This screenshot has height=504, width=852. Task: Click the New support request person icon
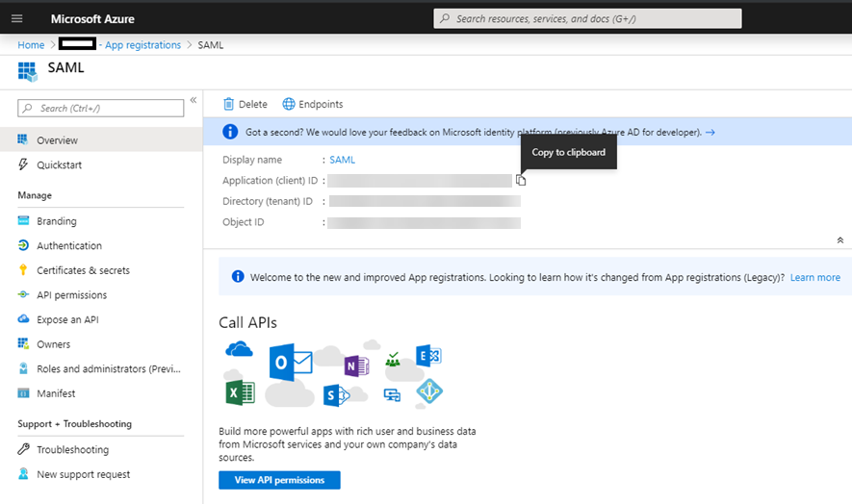(x=23, y=473)
